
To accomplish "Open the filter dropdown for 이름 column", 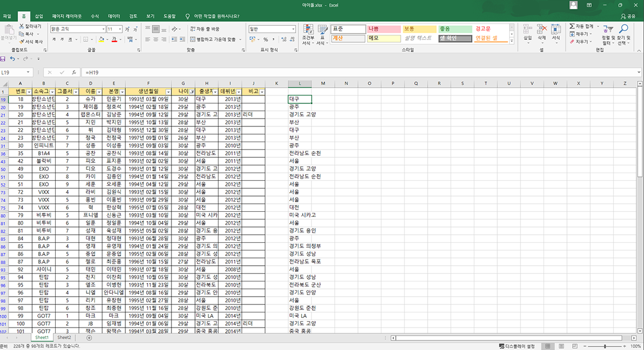I will [x=99, y=92].
